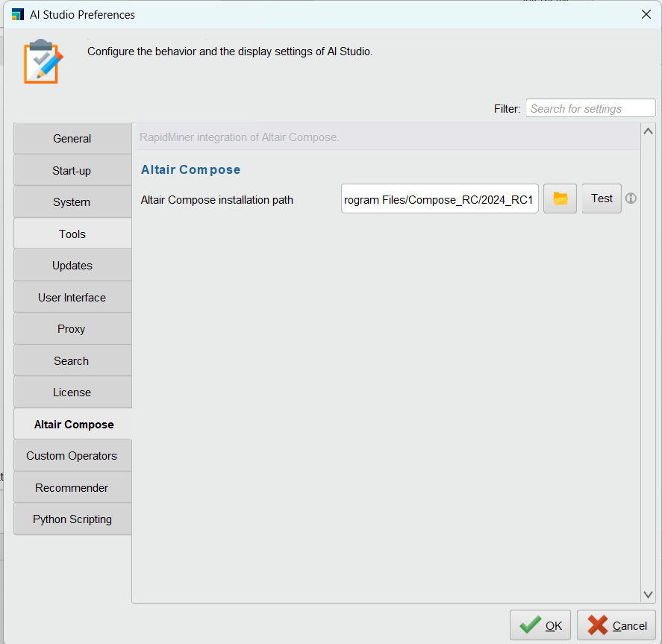
Task: Click the info icon next to Test
Action: [x=631, y=198]
